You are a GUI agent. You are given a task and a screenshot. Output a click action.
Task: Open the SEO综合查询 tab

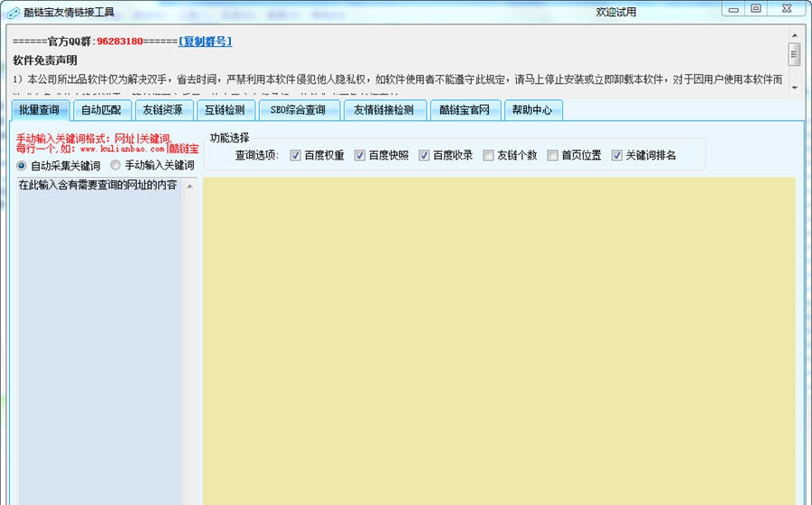299,110
